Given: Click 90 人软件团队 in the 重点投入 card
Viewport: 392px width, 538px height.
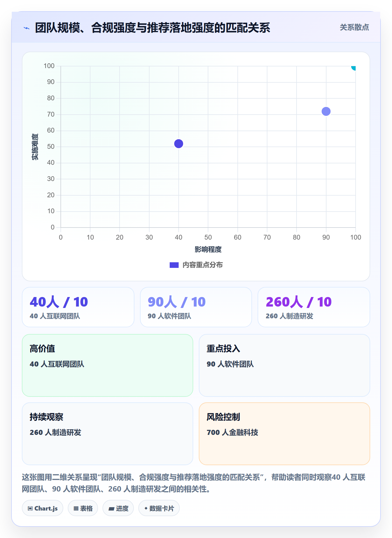Looking at the screenshot, I should click(230, 364).
